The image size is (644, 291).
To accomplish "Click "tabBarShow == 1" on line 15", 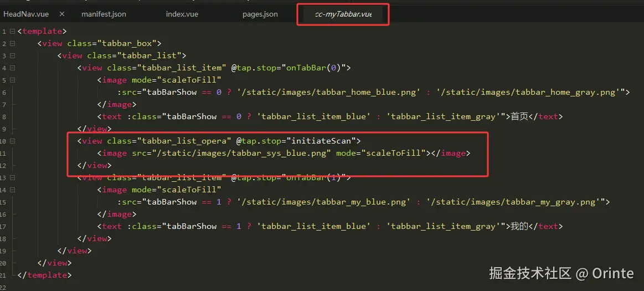I will 184,202.
